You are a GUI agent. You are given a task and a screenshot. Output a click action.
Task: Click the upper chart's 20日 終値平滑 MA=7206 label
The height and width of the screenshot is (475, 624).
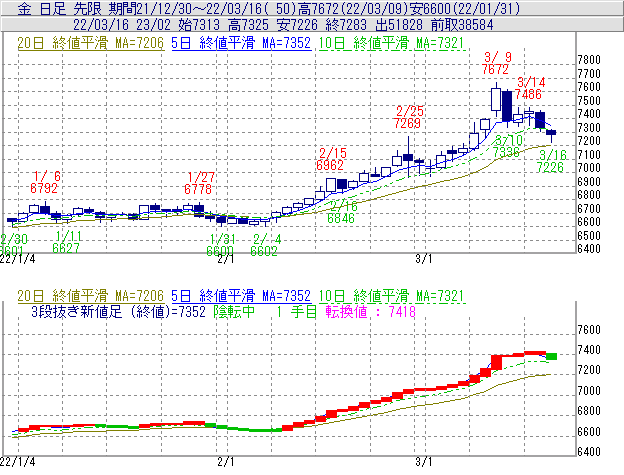pos(90,43)
